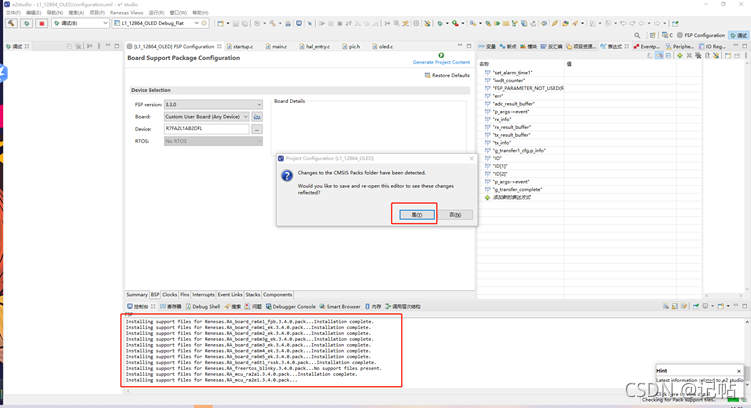Select the Components tab
Viewport: 751px width, 408px height.
[277, 295]
